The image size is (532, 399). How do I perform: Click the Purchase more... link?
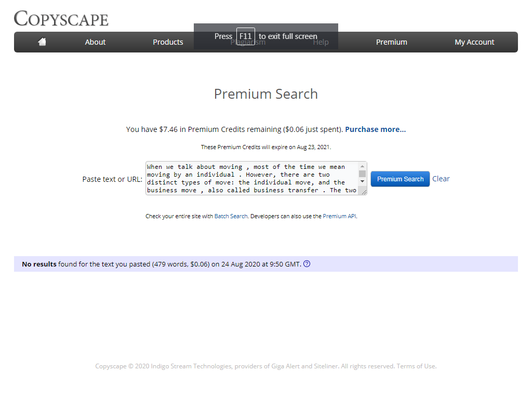coord(375,129)
